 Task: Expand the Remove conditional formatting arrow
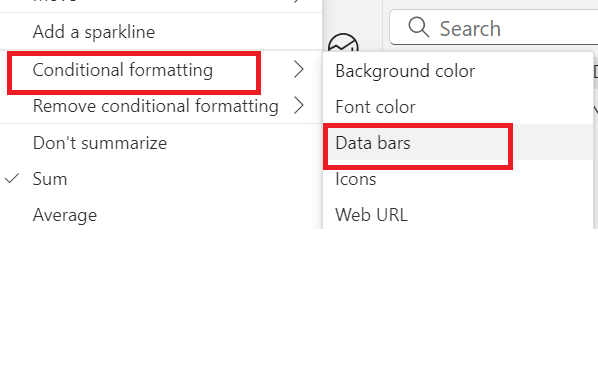(x=299, y=106)
